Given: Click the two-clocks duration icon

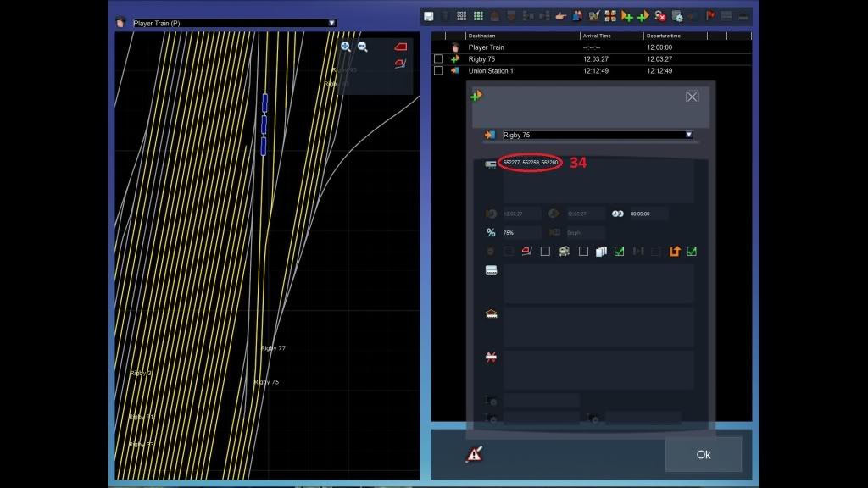Looking at the screenshot, I should click(x=618, y=213).
